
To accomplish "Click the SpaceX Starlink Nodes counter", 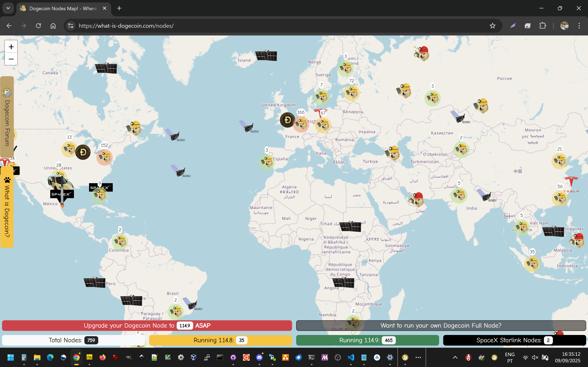I will [515, 340].
